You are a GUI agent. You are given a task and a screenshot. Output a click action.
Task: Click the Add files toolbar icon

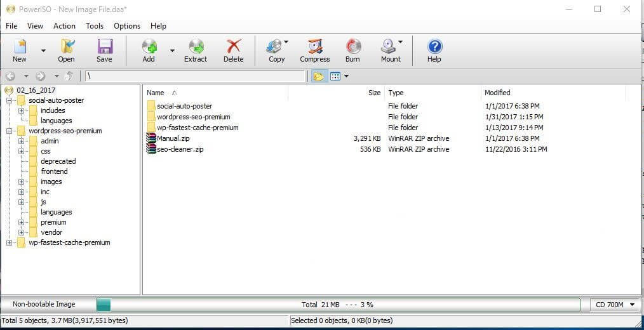pos(149,46)
